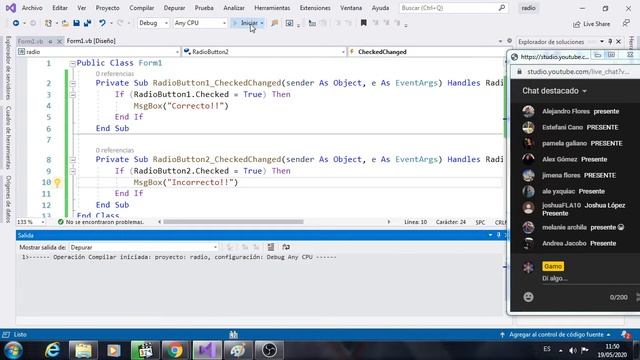Click the Visual Studio logo icon
Screen dimensions: 640x360
[11, 8]
